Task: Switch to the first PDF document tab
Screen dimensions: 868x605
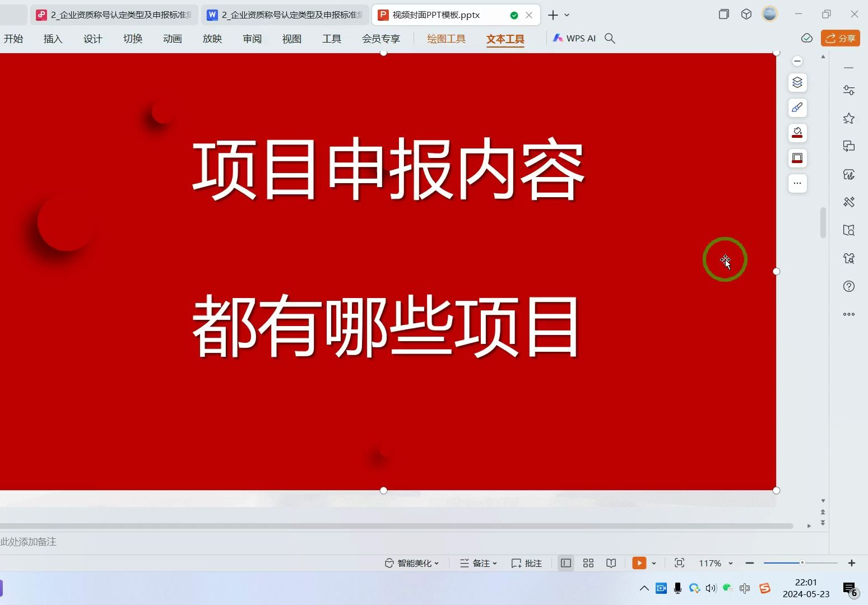Action: tap(114, 15)
